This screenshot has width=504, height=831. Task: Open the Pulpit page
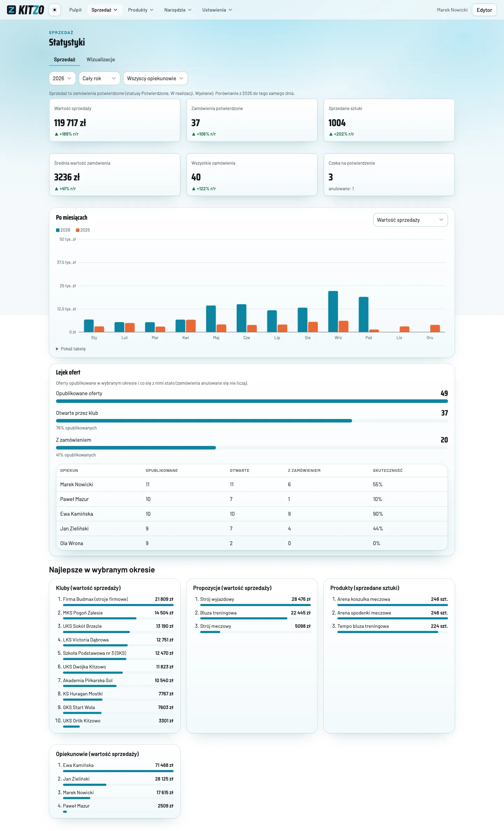pyautogui.click(x=75, y=10)
